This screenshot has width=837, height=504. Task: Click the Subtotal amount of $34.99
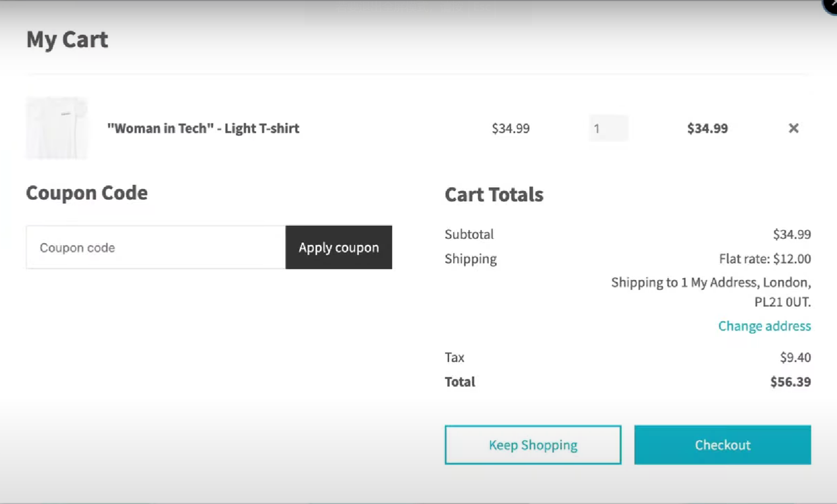pyautogui.click(x=792, y=234)
